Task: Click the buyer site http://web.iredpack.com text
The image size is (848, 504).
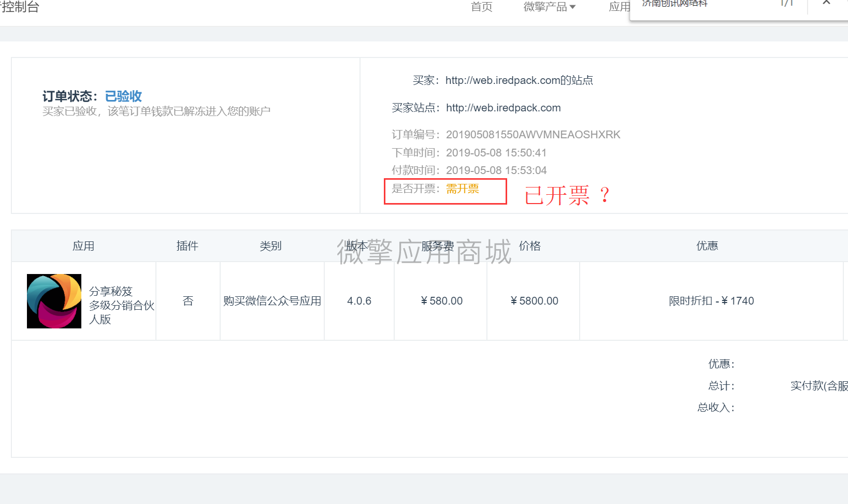Action: click(x=503, y=108)
